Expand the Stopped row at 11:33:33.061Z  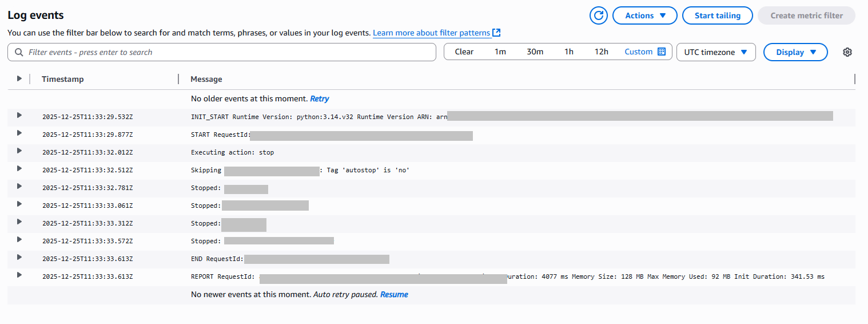19,204
